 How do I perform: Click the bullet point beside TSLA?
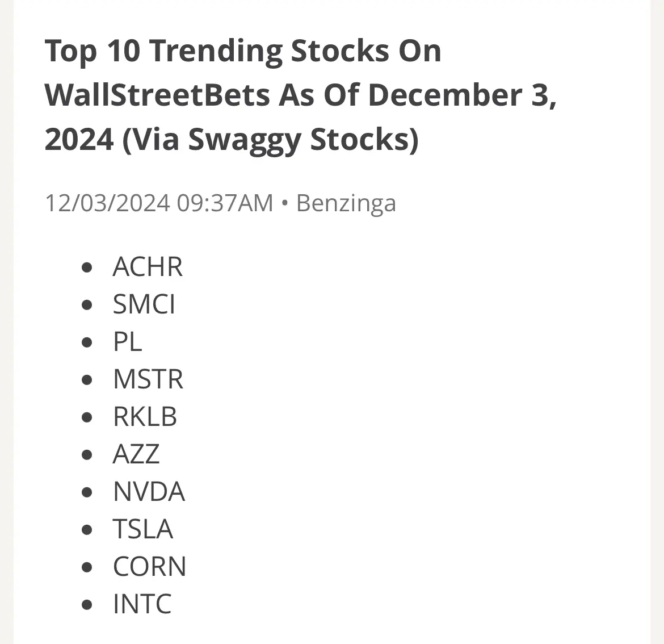(x=87, y=529)
